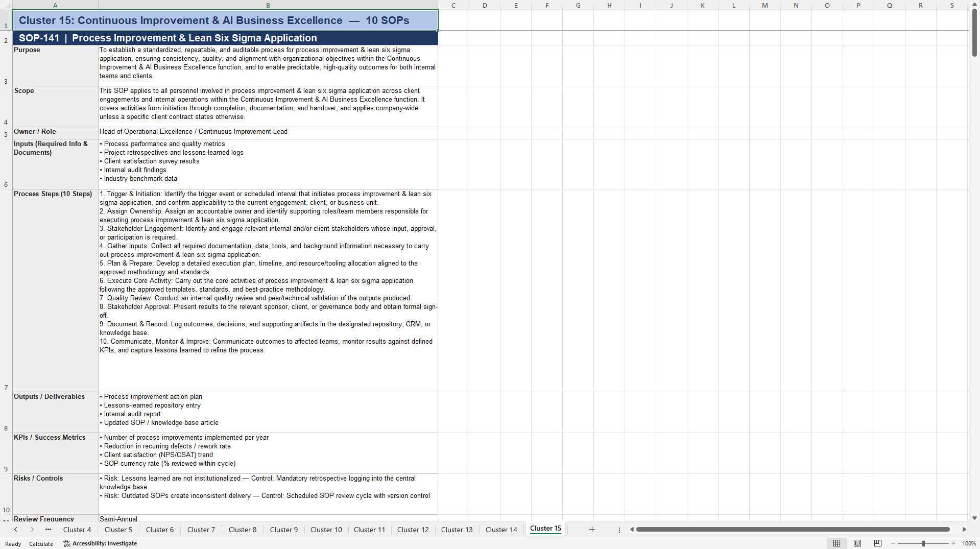The height and width of the screenshot is (549, 980).
Task: Go to previous sheet tab arrow
Action: pyautogui.click(x=16, y=530)
